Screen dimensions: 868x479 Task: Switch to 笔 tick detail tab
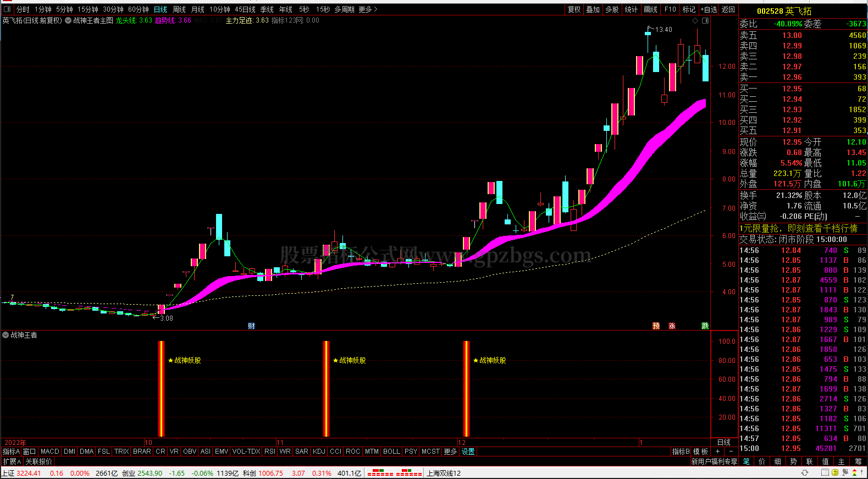pos(747,461)
